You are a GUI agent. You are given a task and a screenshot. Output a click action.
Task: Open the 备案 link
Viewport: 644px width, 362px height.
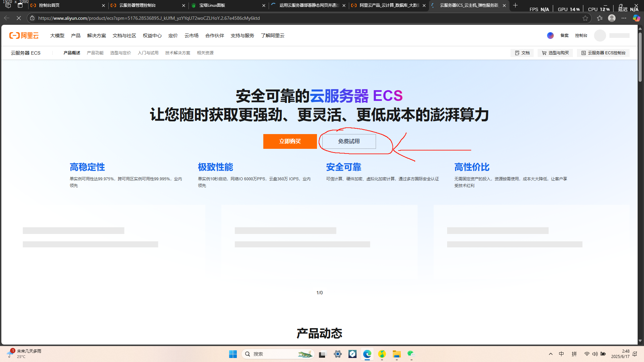click(564, 36)
